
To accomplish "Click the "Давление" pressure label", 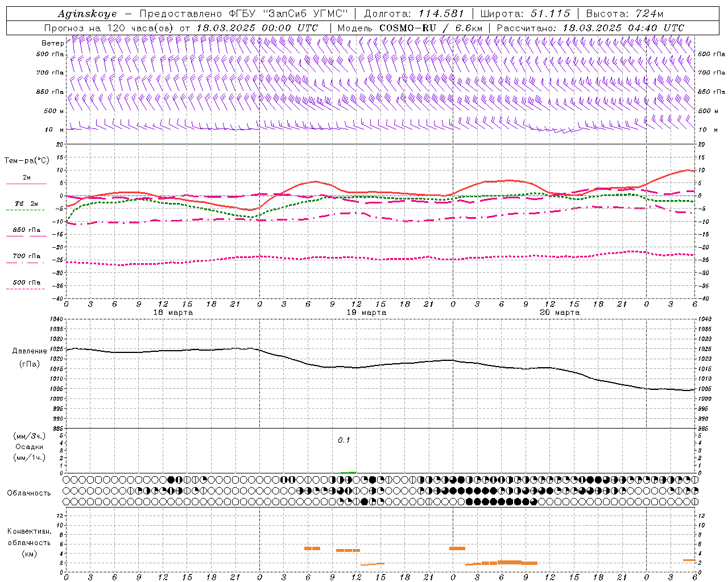I will 30,351.
